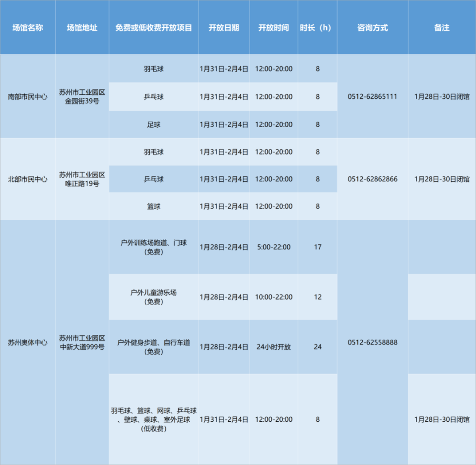Screen dimensions: 476x465
Task: Click the 场馆名称 column header
Action: 27,28
